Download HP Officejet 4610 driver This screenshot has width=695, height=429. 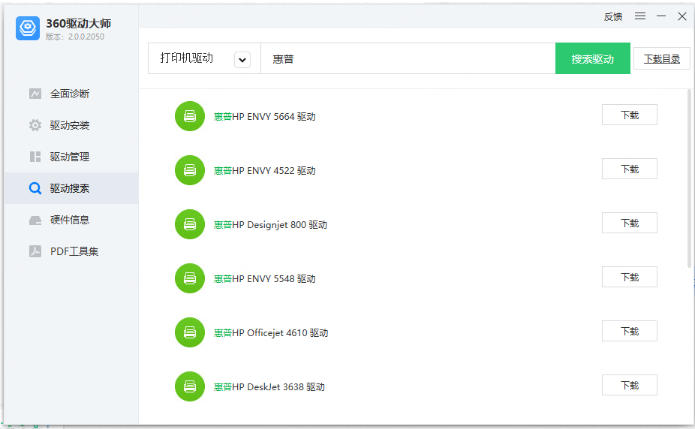click(x=629, y=331)
